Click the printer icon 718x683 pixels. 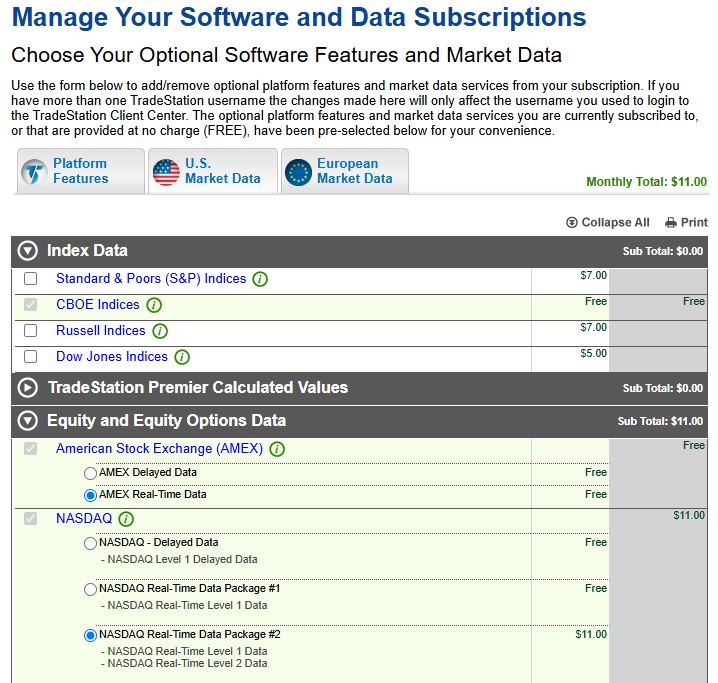[x=671, y=223]
